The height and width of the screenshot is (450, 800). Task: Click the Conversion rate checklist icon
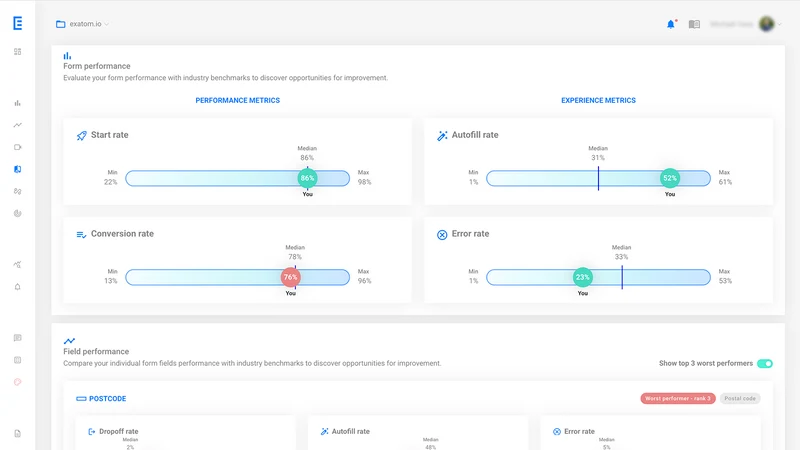[x=81, y=235]
